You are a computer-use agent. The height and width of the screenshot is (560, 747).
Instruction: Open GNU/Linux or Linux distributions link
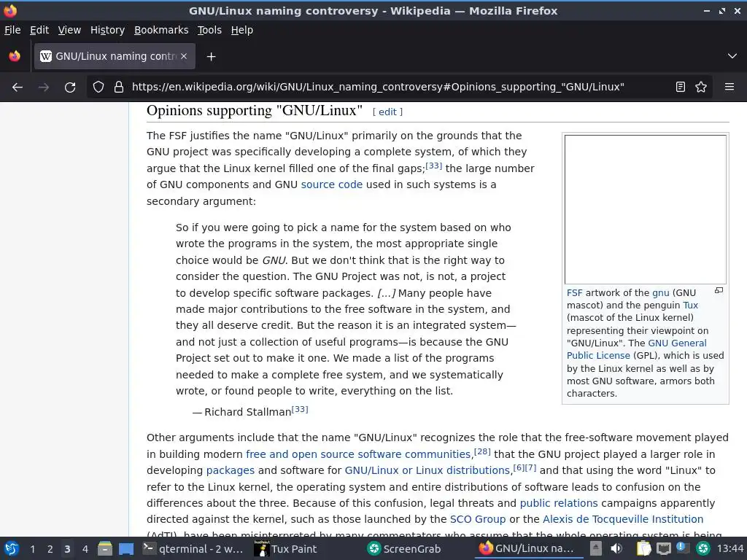click(427, 470)
